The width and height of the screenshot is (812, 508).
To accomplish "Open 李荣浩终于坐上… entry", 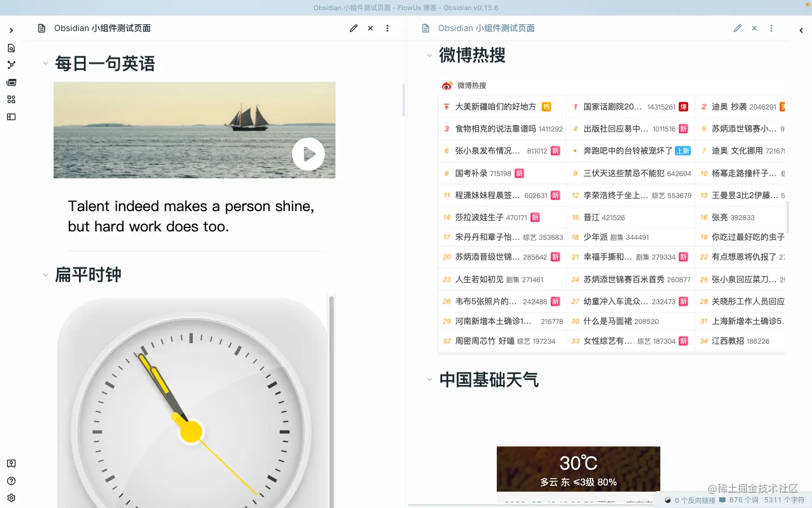I will [616, 195].
